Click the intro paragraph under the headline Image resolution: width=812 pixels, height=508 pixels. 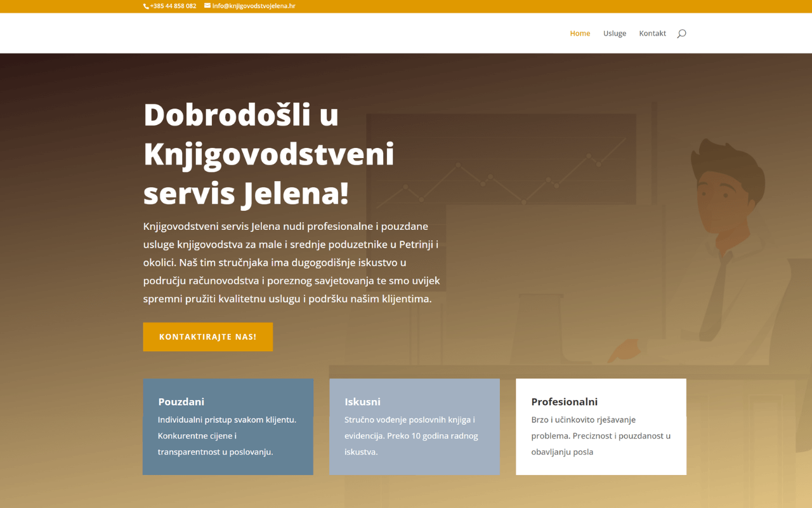(291, 262)
